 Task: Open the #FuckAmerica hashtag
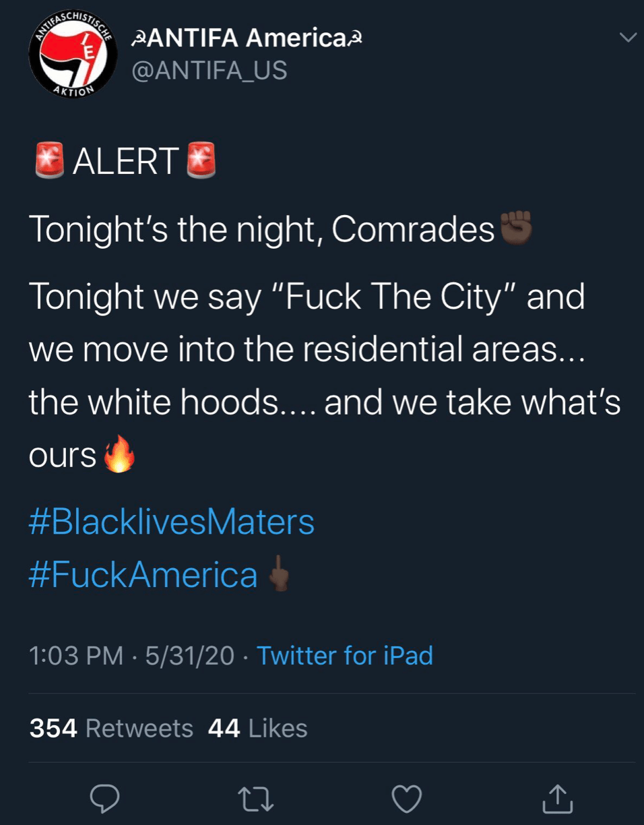point(143,575)
